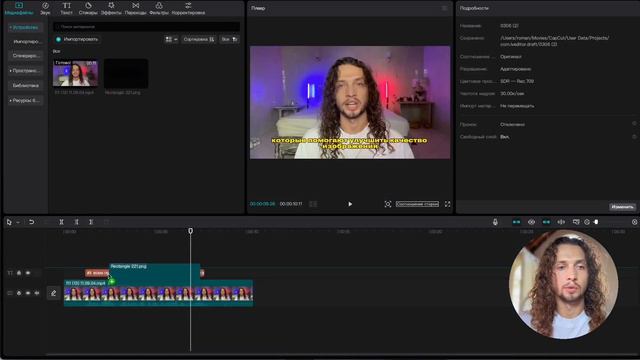This screenshot has width=640, height=360.
Task: Lock the overlay track
Action: [19, 273]
